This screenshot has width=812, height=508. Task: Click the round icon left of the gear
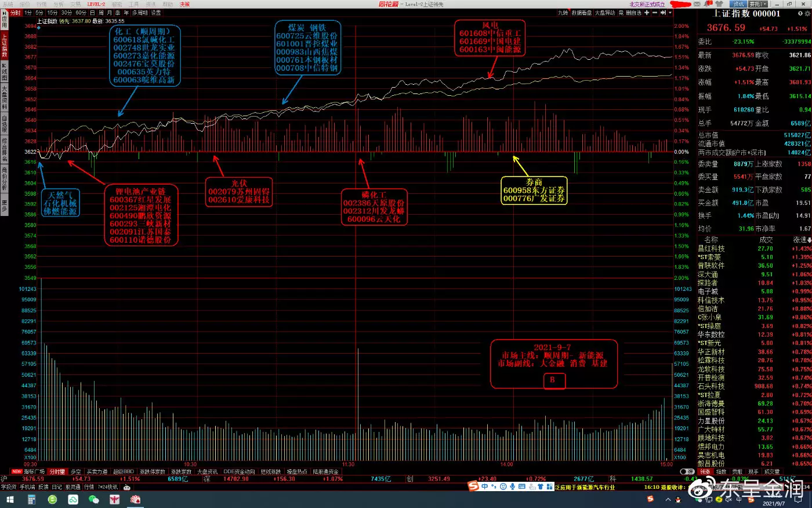(800, 13)
